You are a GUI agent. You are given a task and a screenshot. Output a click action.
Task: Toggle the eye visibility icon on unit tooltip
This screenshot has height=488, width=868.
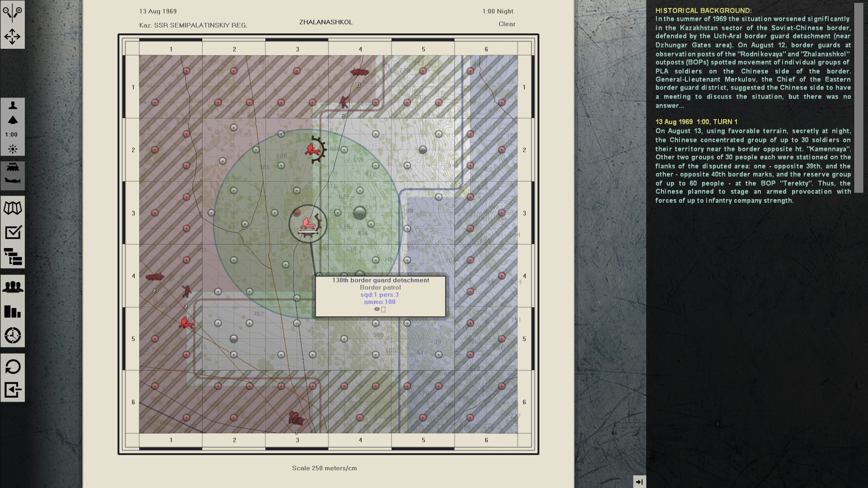click(377, 310)
